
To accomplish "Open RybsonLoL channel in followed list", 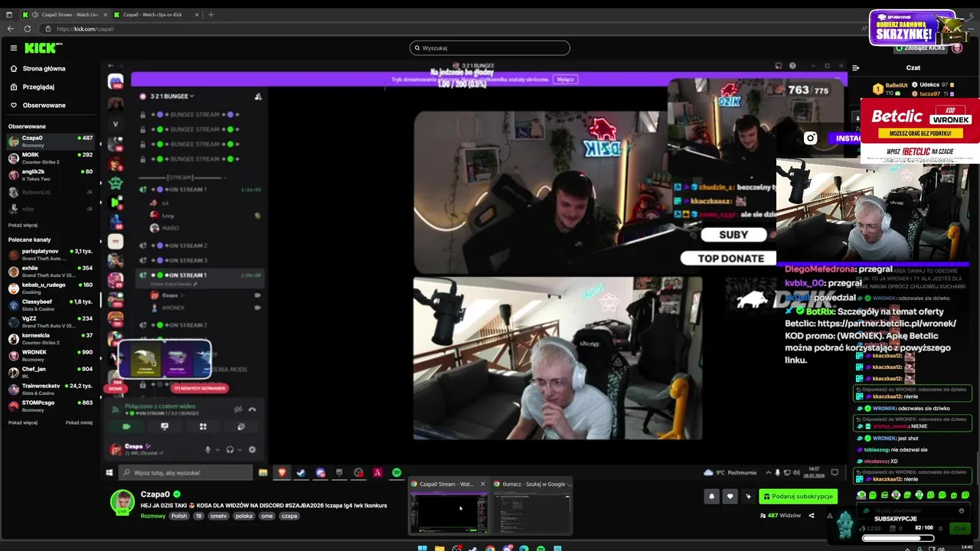I will 50,192.
